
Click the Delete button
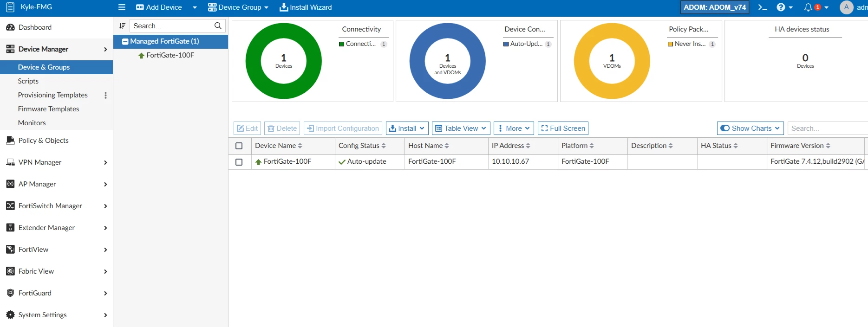click(x=282, y=128)
